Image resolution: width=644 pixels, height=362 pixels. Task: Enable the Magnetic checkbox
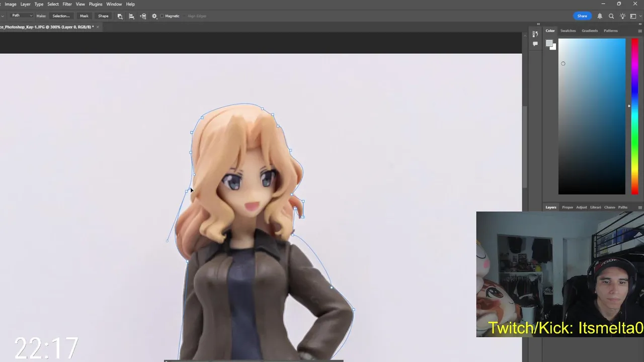[x=162, y=16]
